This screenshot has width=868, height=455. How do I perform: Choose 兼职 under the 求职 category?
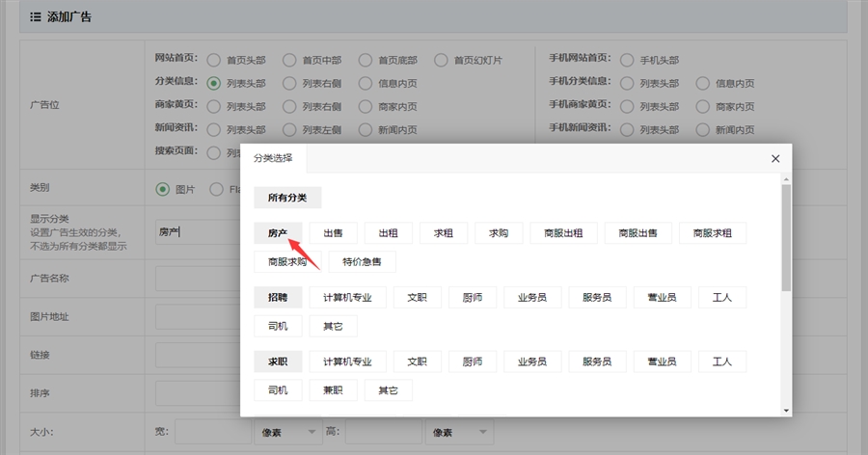pyautogui.click(x=333, y=389)
